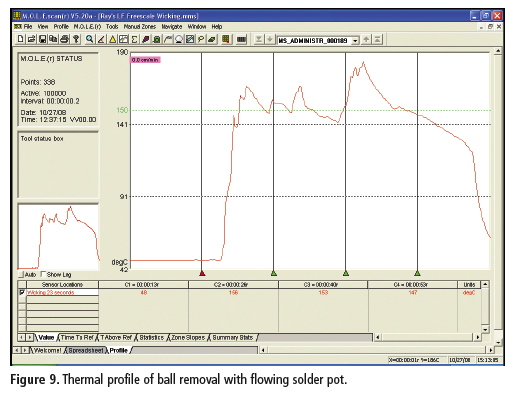
Task: Toggle the Auto checkbox
Action: point(21,274)
